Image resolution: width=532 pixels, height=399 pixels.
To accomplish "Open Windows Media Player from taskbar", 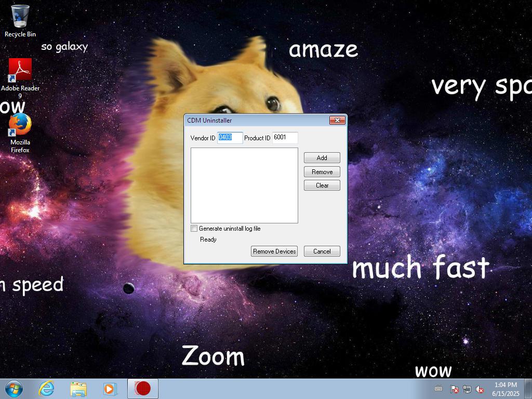I will 110,389.
